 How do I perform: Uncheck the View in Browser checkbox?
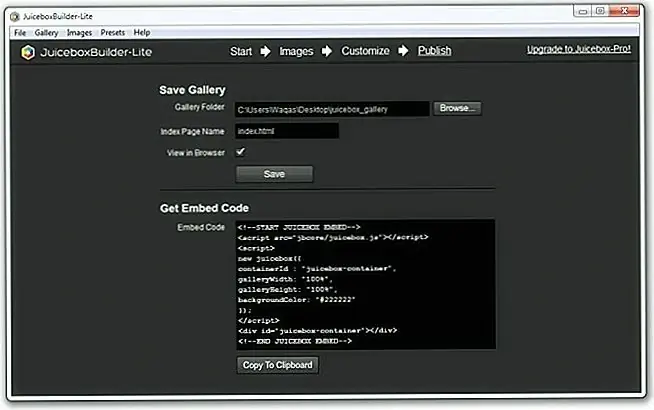point(240,152)
